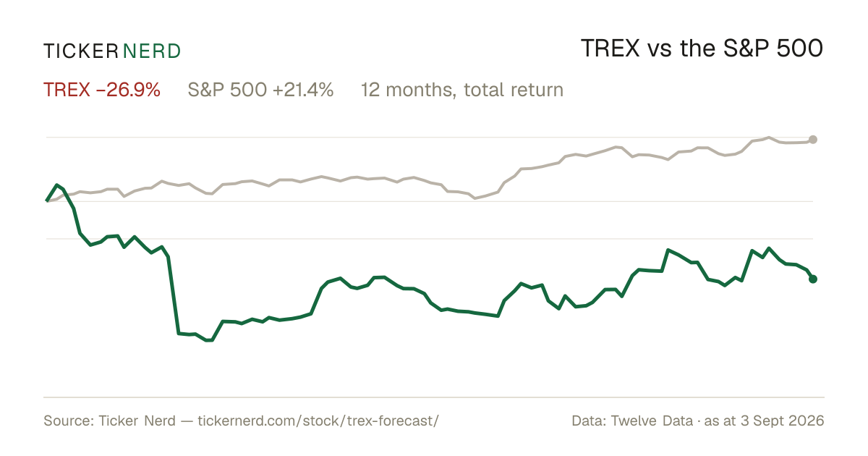This screenshot has width=868, height=456.
Task: Click the bottom axis baseline
Action: pyautogui.click(x=434, y=397)
